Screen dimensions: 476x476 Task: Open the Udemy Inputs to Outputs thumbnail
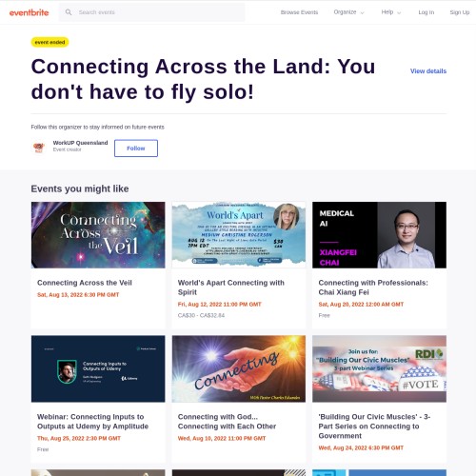[98, 368]
